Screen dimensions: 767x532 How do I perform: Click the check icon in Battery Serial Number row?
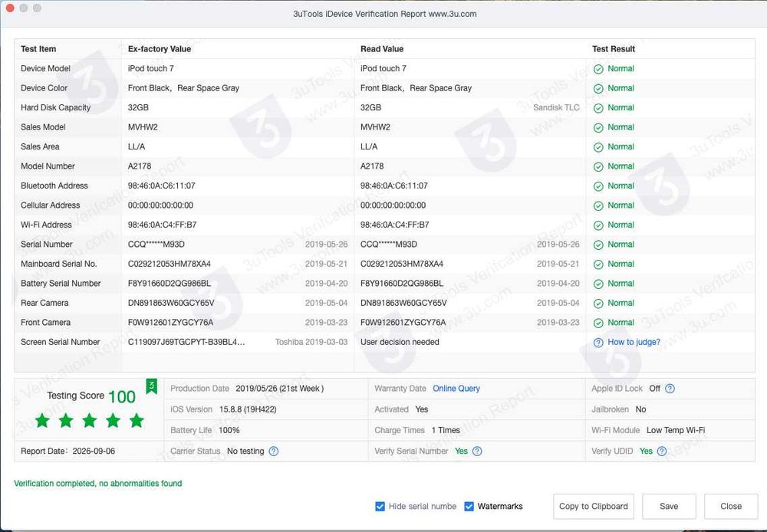[598, 284]
